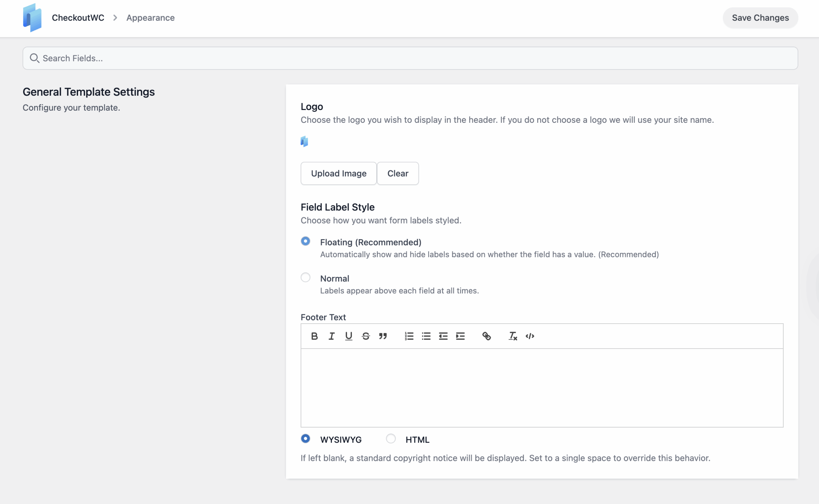Create a bulleted unordered list
The image size is (819, 504).
coord(426,336)
